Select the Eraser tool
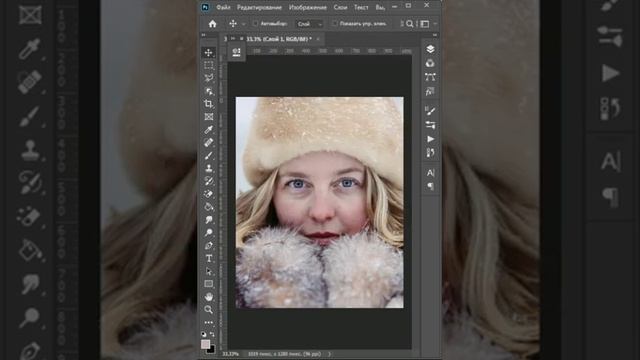Screen dimensions: 640x360 coord(209,194)
